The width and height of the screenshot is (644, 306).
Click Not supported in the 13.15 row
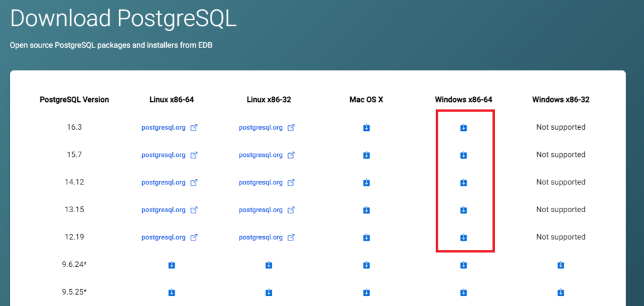(x=560, y=210)
